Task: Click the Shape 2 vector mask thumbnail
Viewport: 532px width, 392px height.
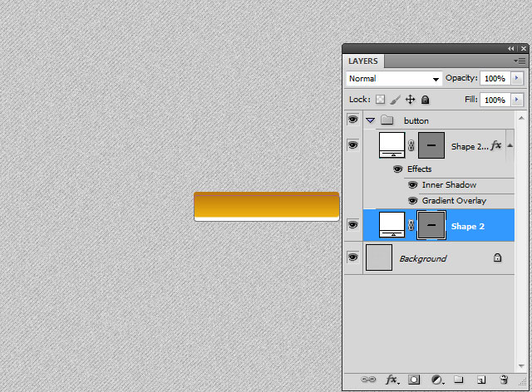Action: click(x=431, y=224)
